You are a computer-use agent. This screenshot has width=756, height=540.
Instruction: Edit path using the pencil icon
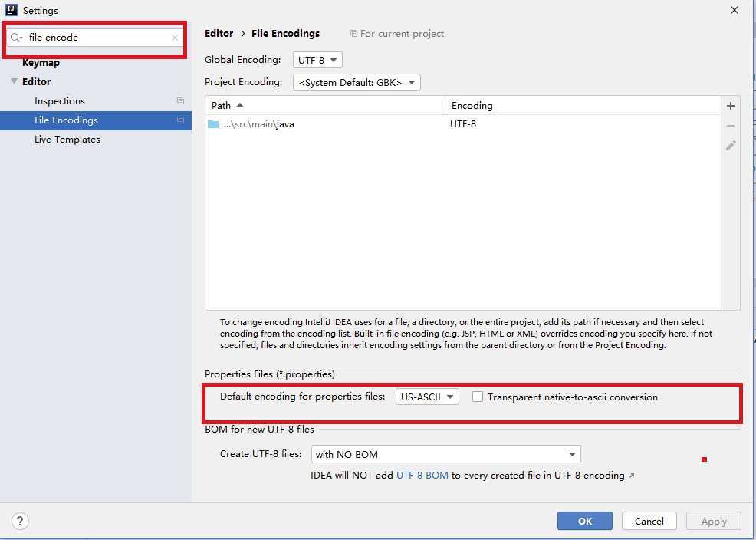(731, 146)
